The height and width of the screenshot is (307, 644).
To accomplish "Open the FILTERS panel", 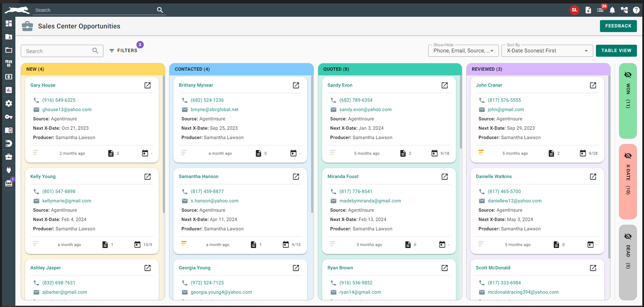I will (124, 50).
